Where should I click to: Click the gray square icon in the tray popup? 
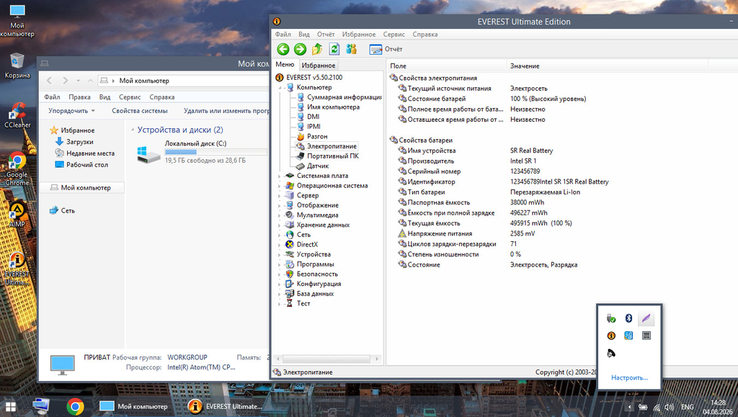(646, 336)
